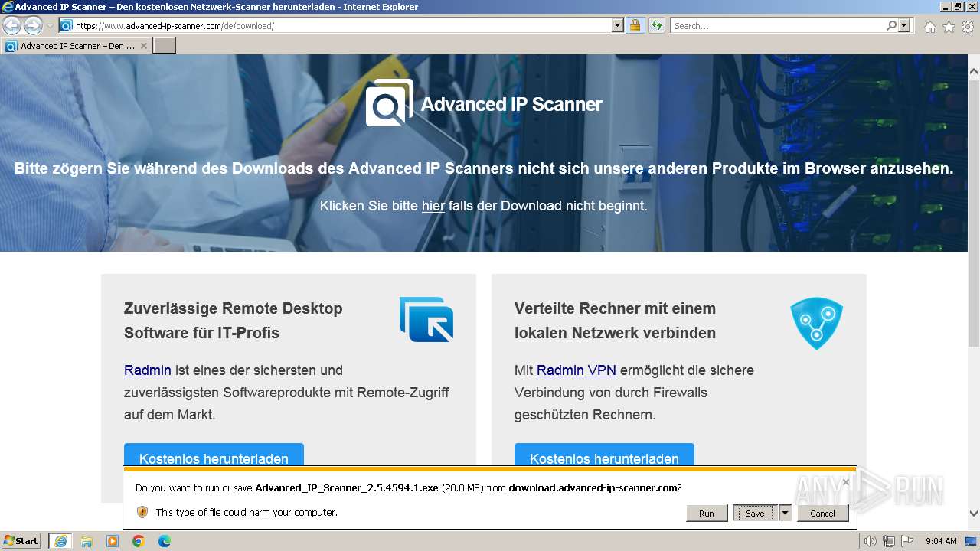
Task: Click the shield warning icon in download bar
Action: pos(142,512)
